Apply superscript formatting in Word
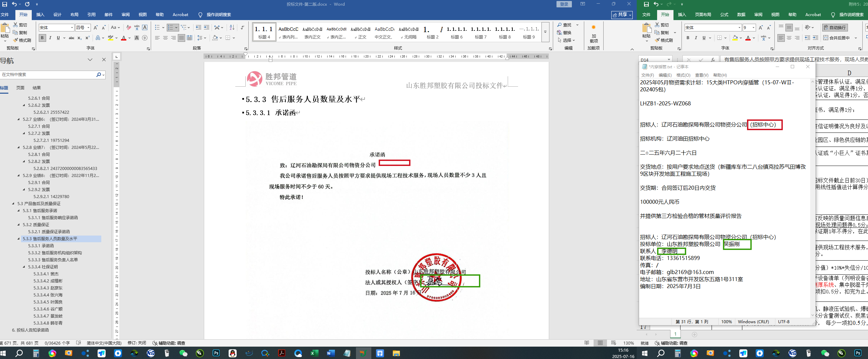 point(88,38)
